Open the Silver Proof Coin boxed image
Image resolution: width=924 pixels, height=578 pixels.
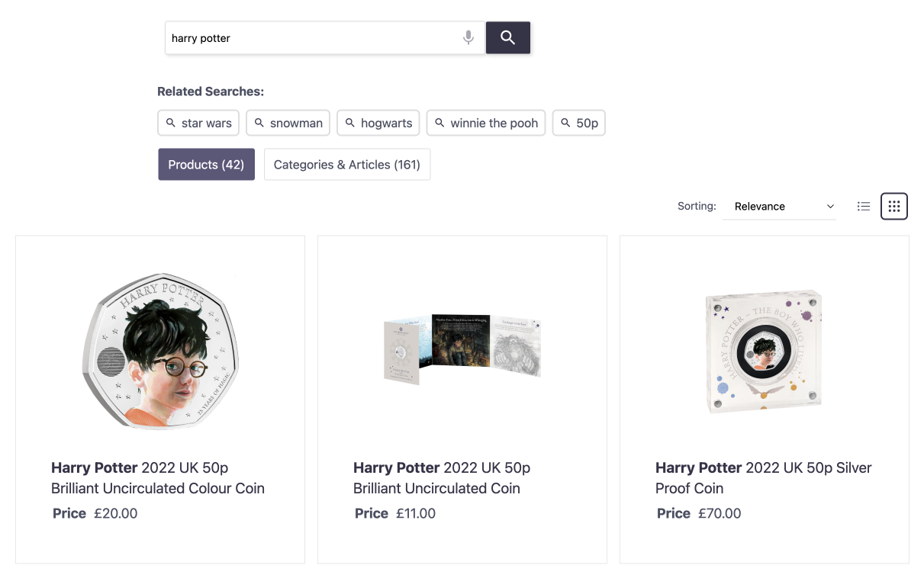764,351
